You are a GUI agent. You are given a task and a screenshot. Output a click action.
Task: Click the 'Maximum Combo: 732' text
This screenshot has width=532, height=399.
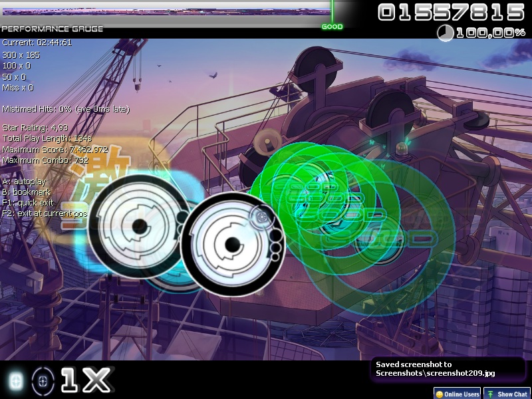tap(45, 160)
